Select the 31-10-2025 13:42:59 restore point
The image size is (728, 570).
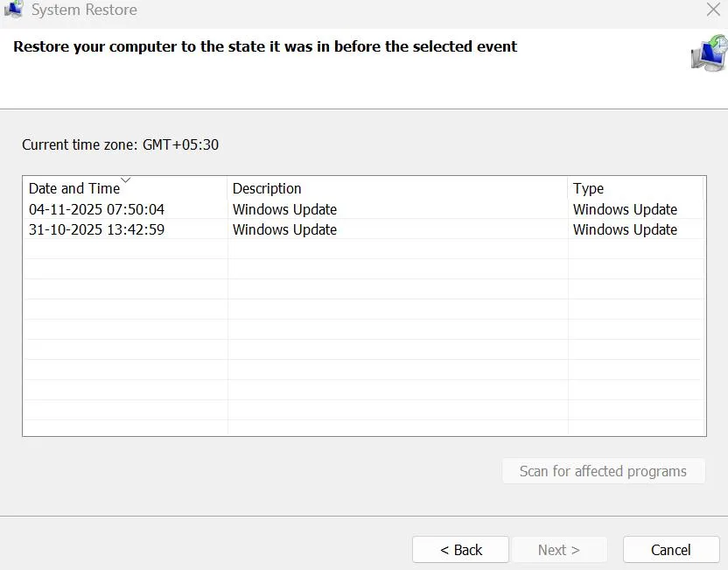pos(96,229)
